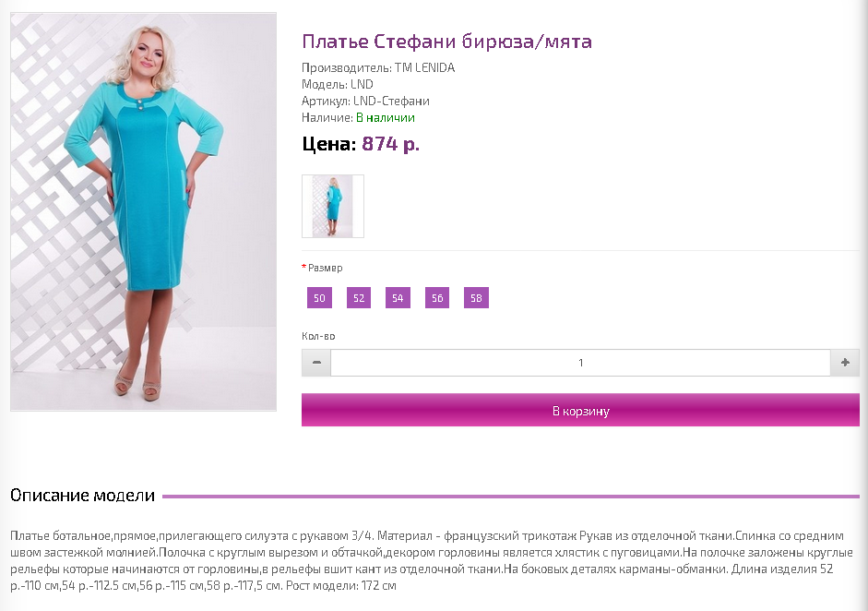Screen dimensions: 868x611
Task: Click the price 874 р.
Action: point(391,144)
